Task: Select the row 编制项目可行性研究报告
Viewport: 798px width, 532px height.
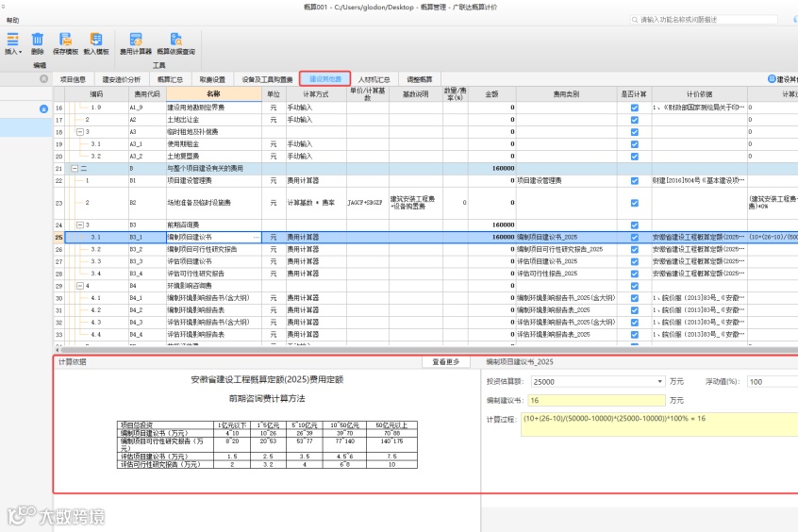Action: [x=425, y=249]
